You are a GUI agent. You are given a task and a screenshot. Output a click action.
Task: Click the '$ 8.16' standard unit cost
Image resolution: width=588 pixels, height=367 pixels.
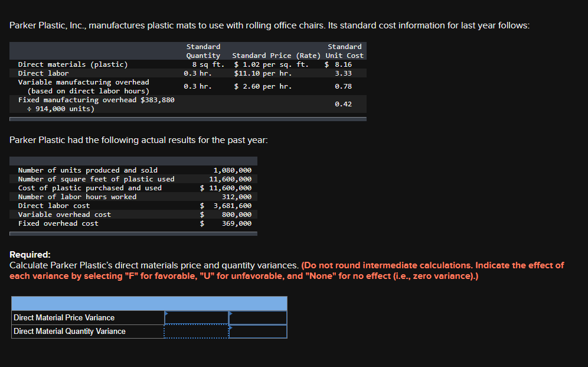pyautogui.click(x=338, y=64)
